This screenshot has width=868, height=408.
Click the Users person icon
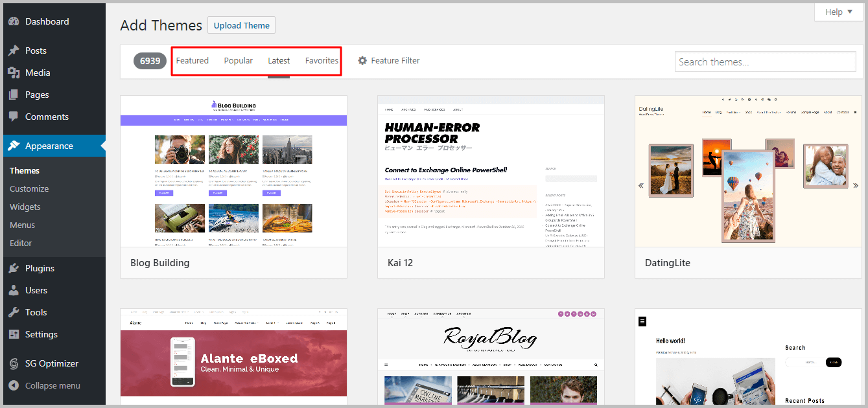click(x=14, y=290)
